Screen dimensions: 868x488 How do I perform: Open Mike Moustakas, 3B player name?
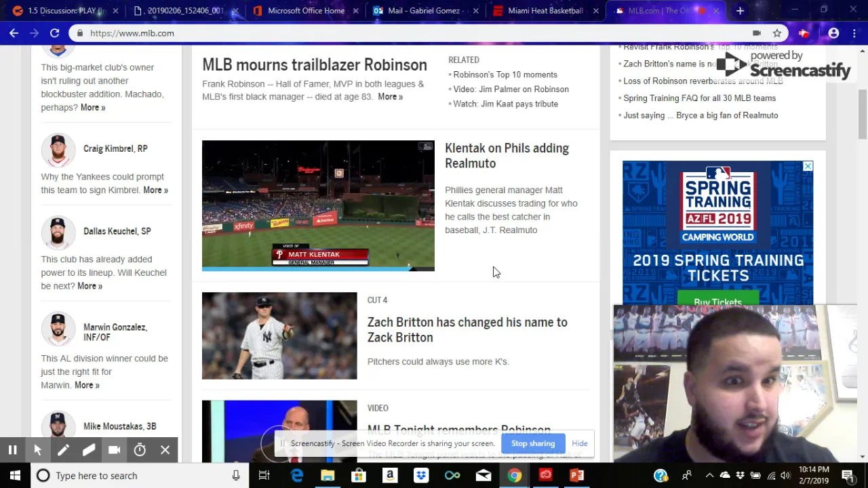pyautogui.click(x=119, y=426)
